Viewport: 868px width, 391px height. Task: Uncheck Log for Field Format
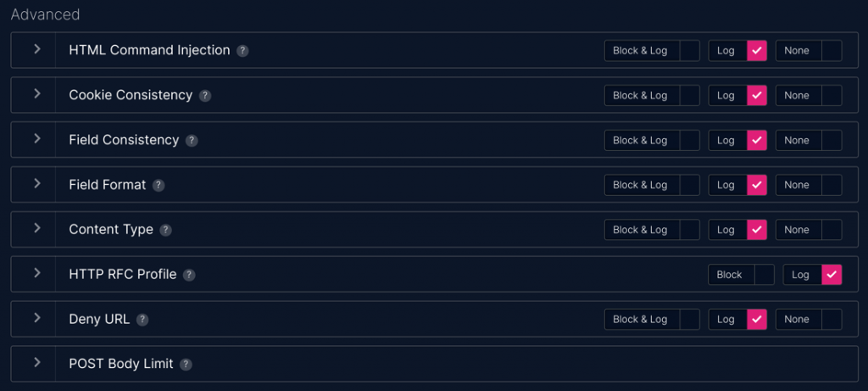[x=757, y=185]
